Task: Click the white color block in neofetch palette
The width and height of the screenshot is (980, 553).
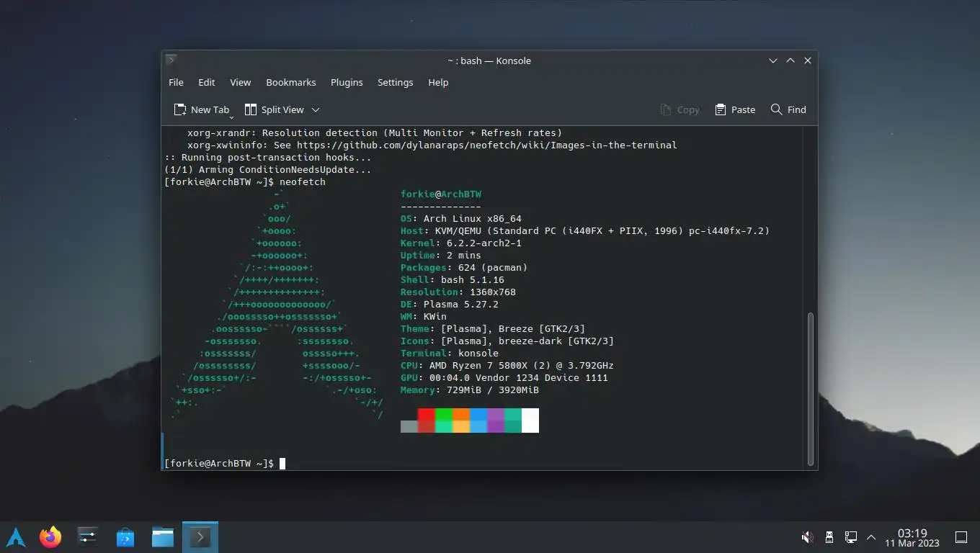Action: [530, 421]
